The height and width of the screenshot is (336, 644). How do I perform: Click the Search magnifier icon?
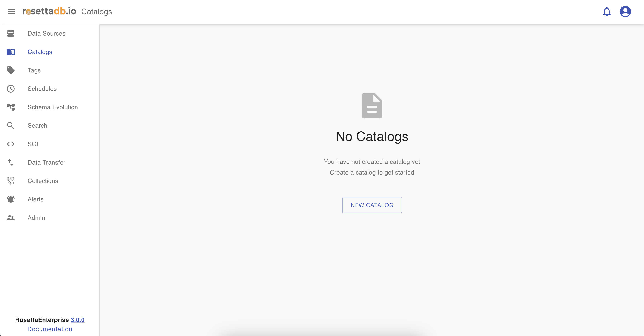click(11, 125)
